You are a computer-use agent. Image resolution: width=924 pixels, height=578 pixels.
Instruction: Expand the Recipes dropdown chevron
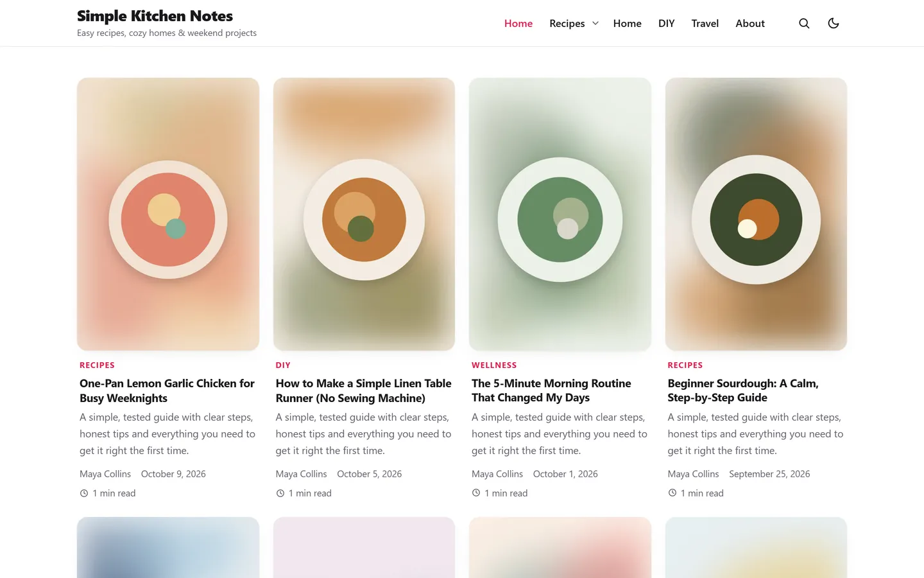[x=595, y=23]
